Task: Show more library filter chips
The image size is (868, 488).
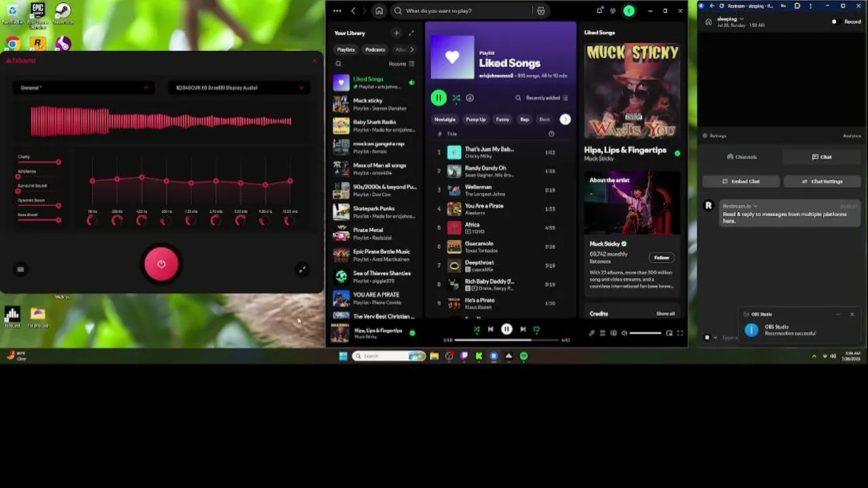Action: coord(411,49)
